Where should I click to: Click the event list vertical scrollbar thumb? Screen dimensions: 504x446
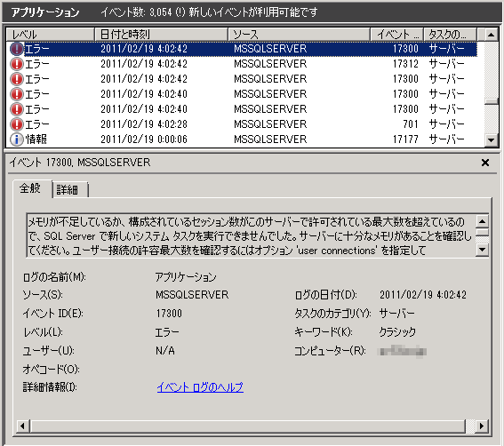coord(491,101)
